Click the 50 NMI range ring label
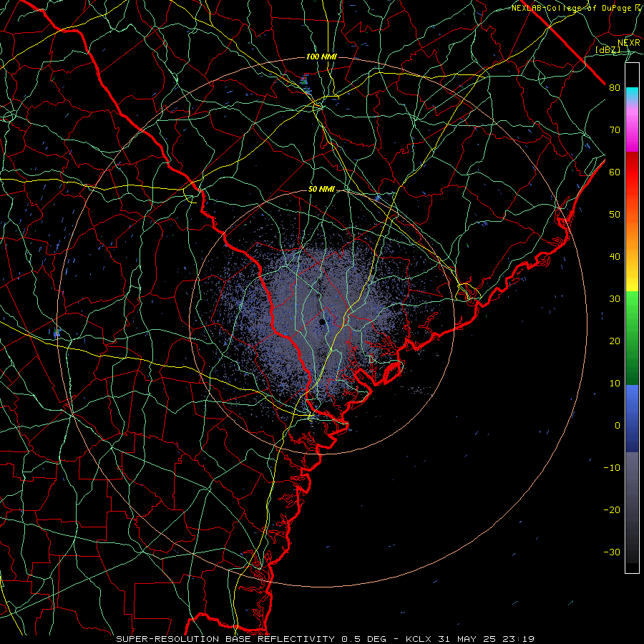The width and height of the screenshot is (644, 644). point(321,190)
